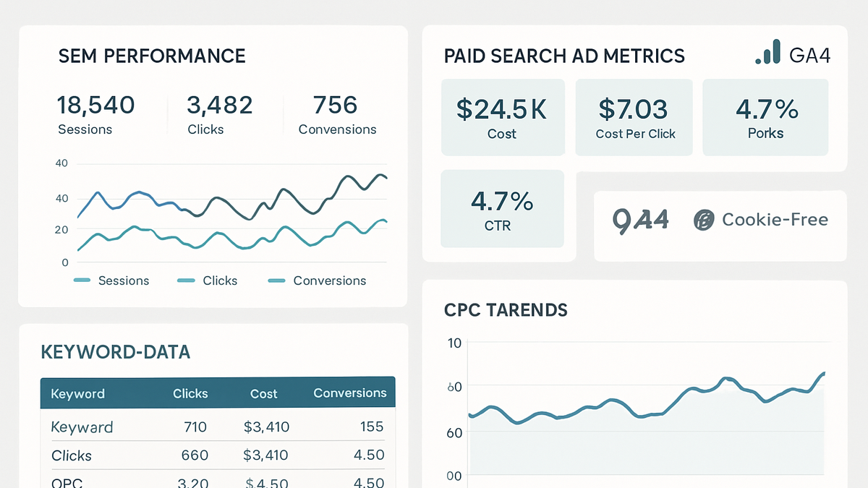Viewport: 868px width, 488px height.
Task: Select the 18,540 Sessions stat
Action: [95, 115]
